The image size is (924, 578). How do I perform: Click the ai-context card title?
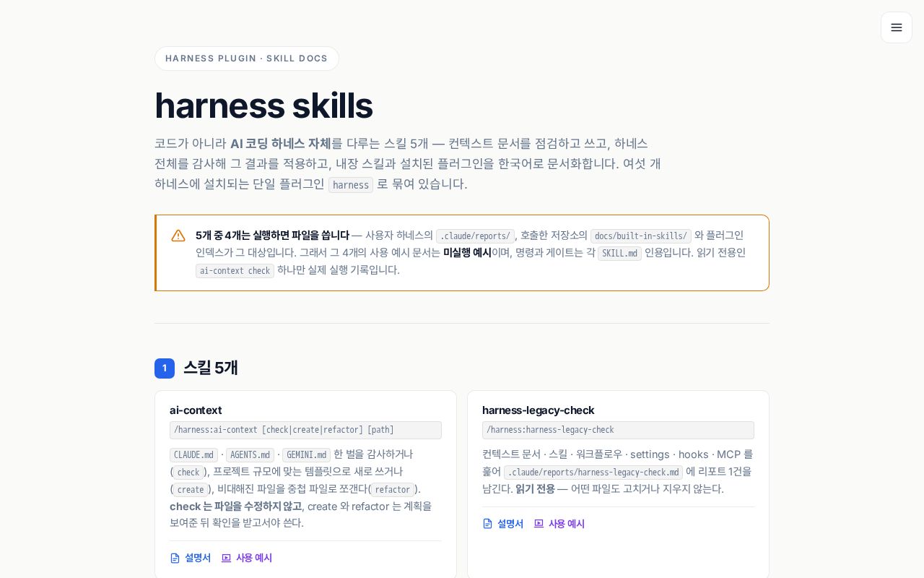click(x=196, y=410)
